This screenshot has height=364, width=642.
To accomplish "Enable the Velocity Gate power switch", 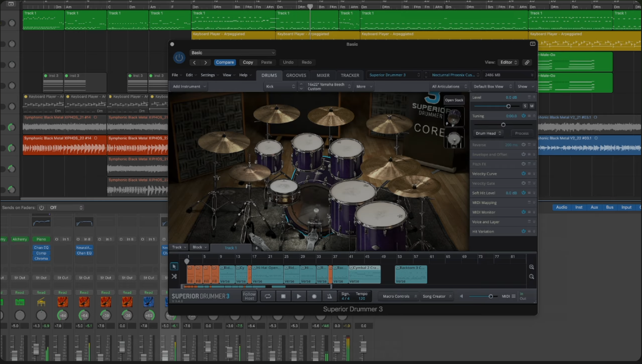I will [523, 183].
